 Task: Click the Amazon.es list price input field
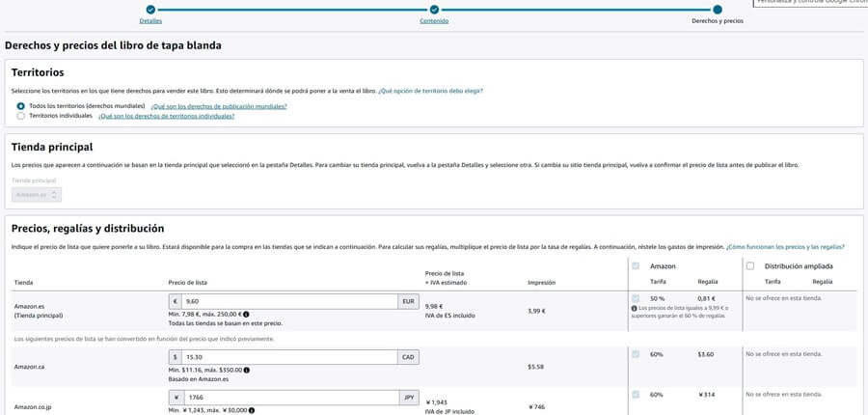[289, 301]
